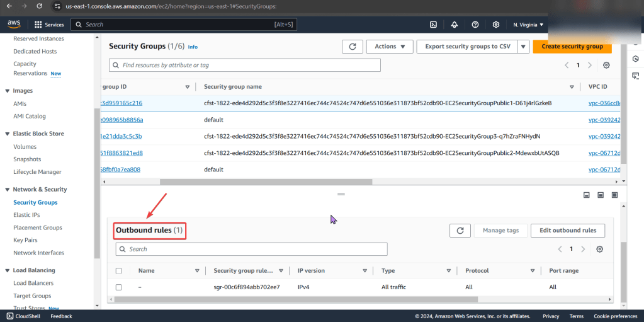Screen dimensions: 644x322
Task: Collapse the Network & Security sidebar section
Action: pos(8,190)
